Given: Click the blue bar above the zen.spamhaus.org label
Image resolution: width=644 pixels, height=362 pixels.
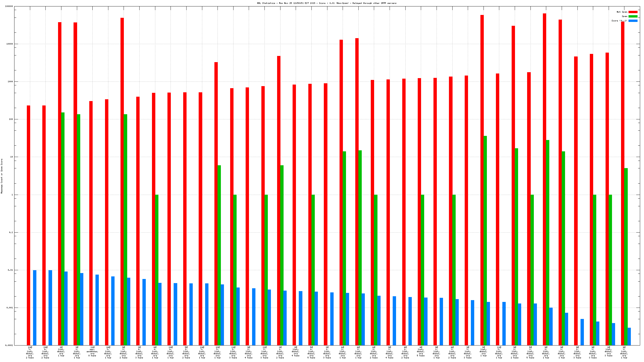Looking at the screenshot, I should pos(97,309).
